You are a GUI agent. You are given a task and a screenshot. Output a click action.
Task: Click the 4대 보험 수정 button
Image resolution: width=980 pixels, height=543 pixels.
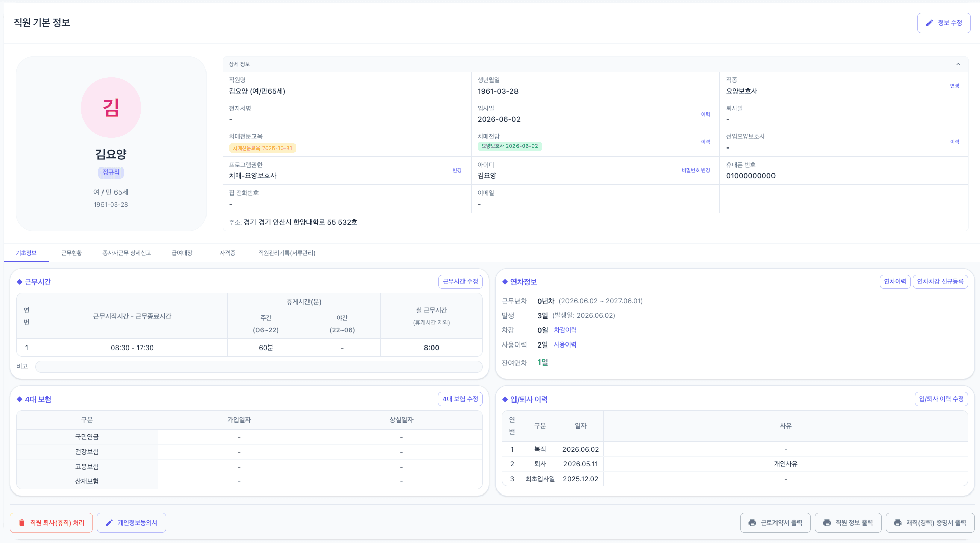click(460, 399)
